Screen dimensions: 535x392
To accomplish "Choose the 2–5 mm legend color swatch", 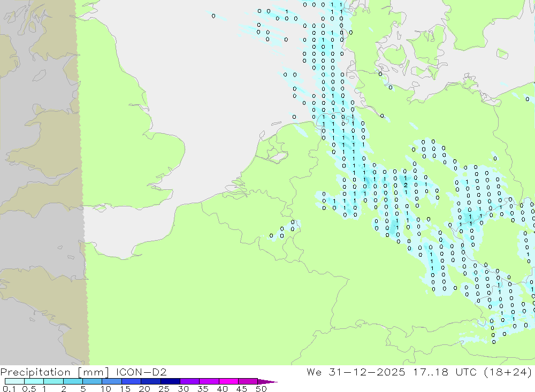I will click(73, 381).
